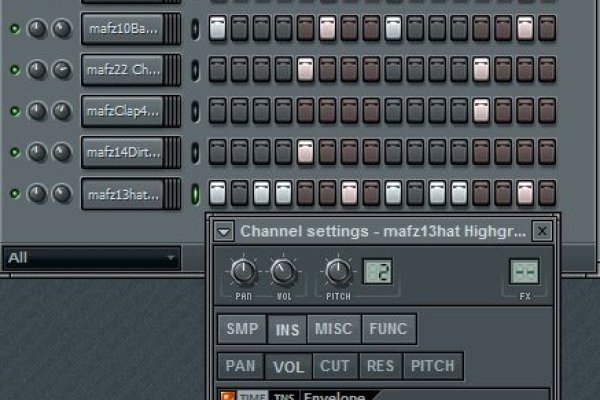
Task: Open the FUNC tab in Channel settings
Action: (388, 329)
